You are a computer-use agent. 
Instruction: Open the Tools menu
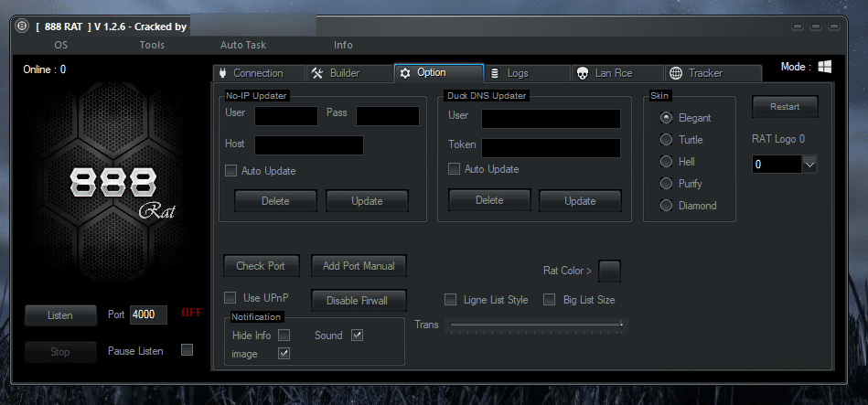point(152,45)
